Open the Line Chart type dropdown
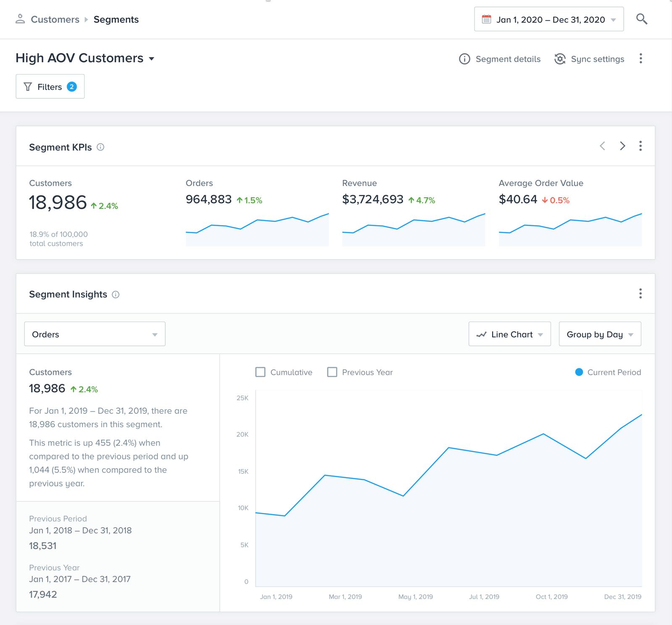The height and width of the screenshot is (625, 672). coord(509,334)
